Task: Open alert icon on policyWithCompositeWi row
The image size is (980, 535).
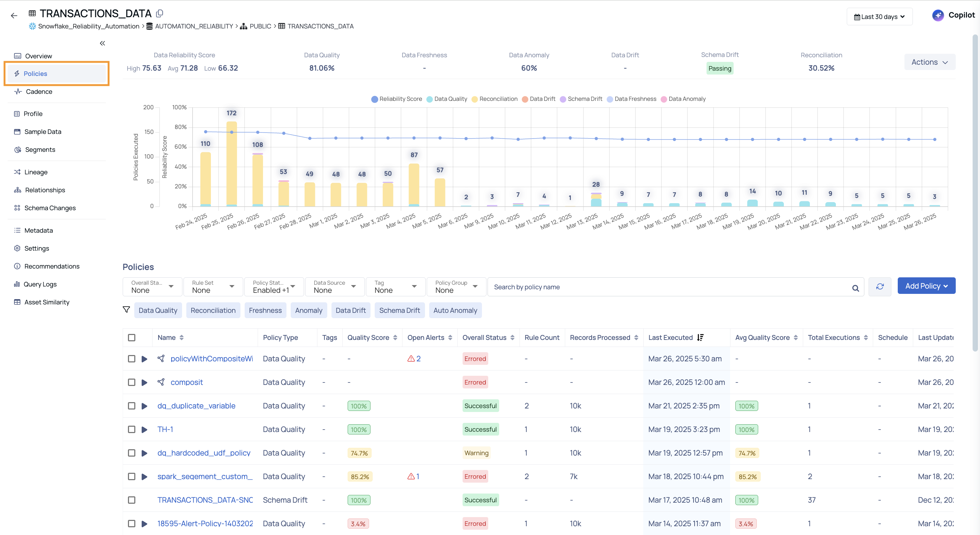Action: click(411, 359)
